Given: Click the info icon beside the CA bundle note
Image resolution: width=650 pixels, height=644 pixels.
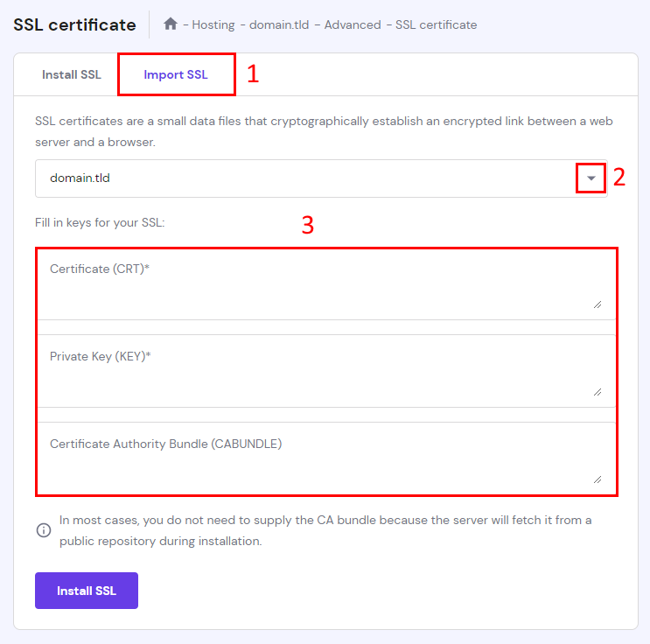Looking at the screenshot, I should [x=43, y=530].
